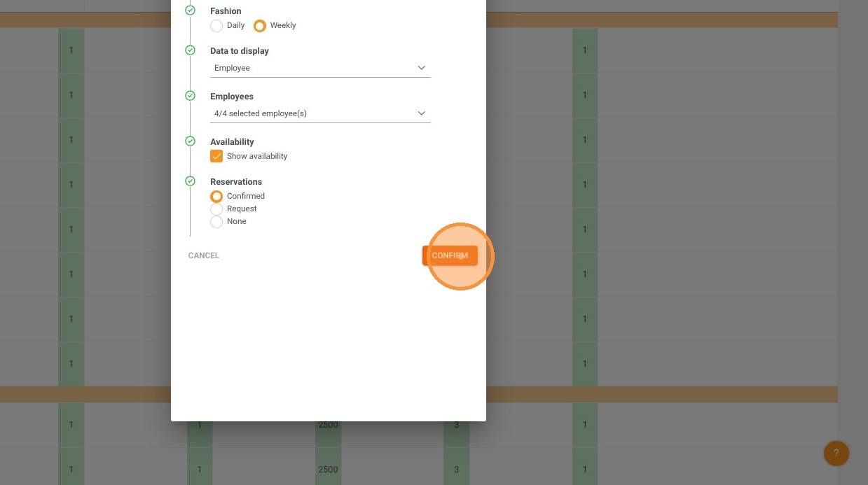The height and width of the screenshot is (485, 868).
Task: Click the Fashion step check icon
Action: point(190,10)
